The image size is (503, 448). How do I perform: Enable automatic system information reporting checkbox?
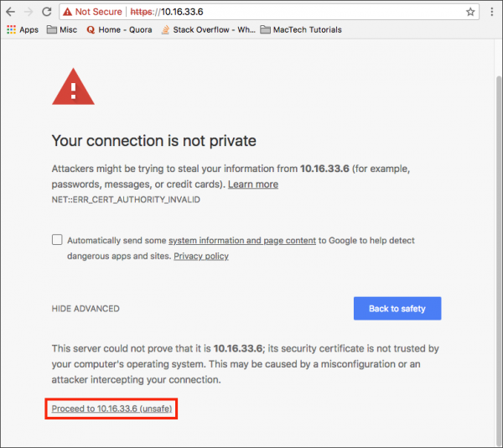click(57, 239)
